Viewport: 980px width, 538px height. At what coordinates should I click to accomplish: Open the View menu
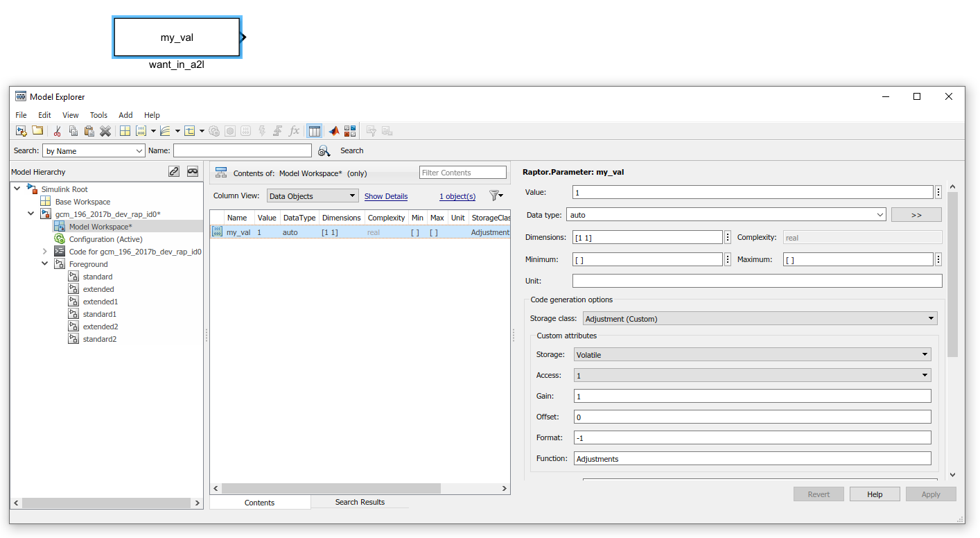coord(71,115)
